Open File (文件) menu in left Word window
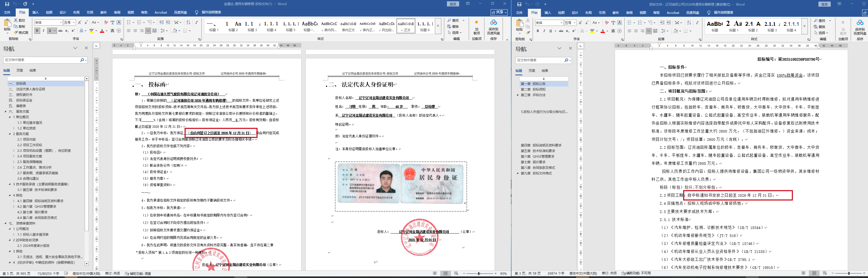Image resolution: width=868 pixels, height=278 pixels. coord(7,13)
